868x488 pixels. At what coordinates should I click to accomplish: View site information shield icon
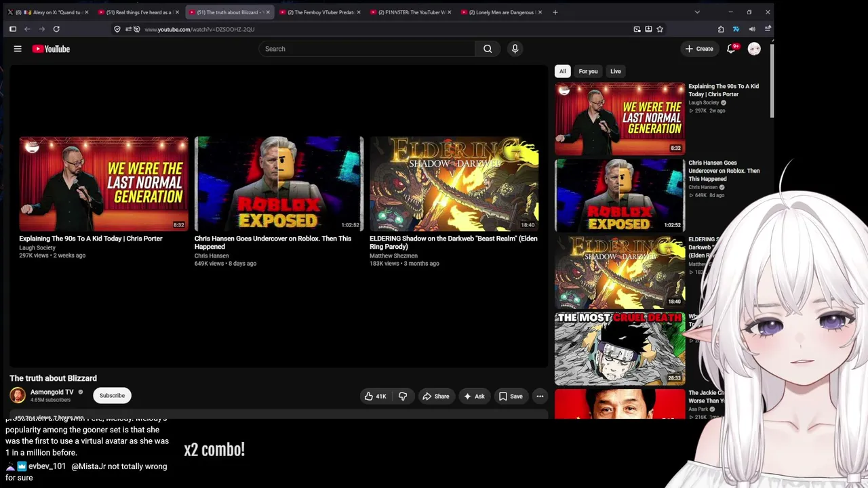coord(117,29)
